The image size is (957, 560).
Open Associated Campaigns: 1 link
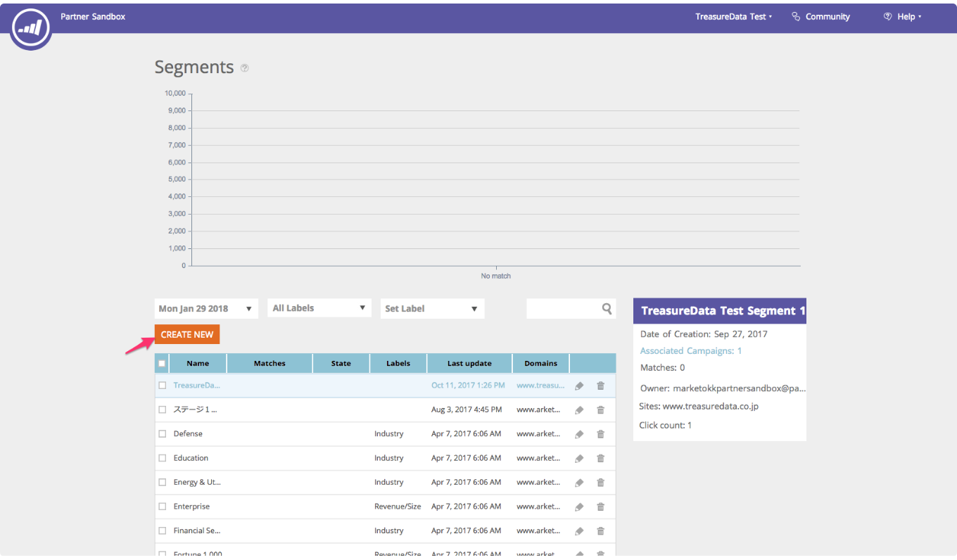[690, 350]
